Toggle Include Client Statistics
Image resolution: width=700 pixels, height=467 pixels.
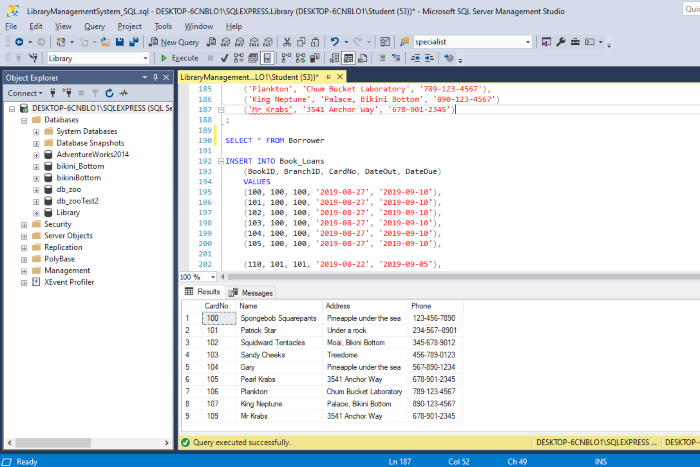315,58
